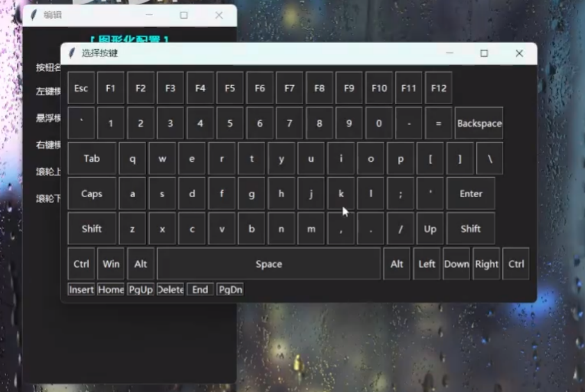Select the F5 function key

230,88
